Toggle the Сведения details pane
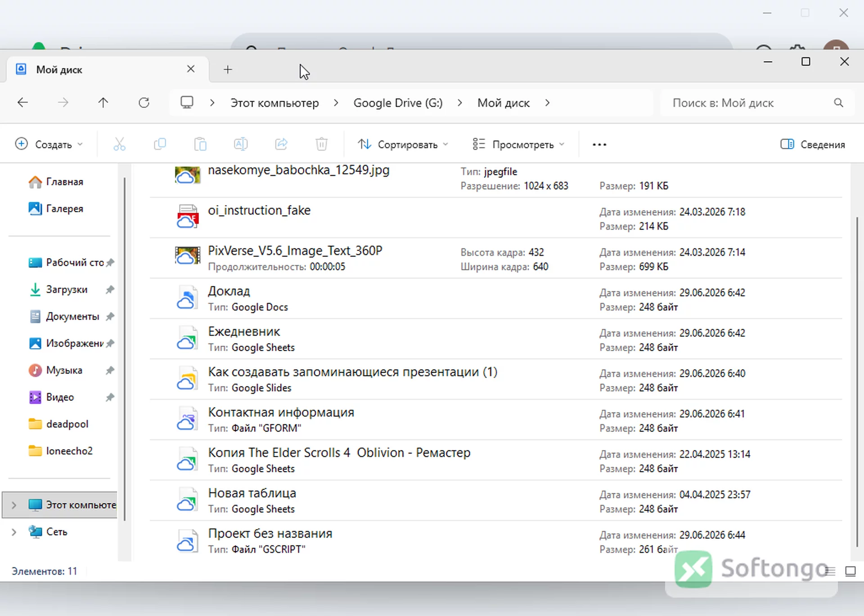This screenshot has height=616, width=864. tap(812, 144)
